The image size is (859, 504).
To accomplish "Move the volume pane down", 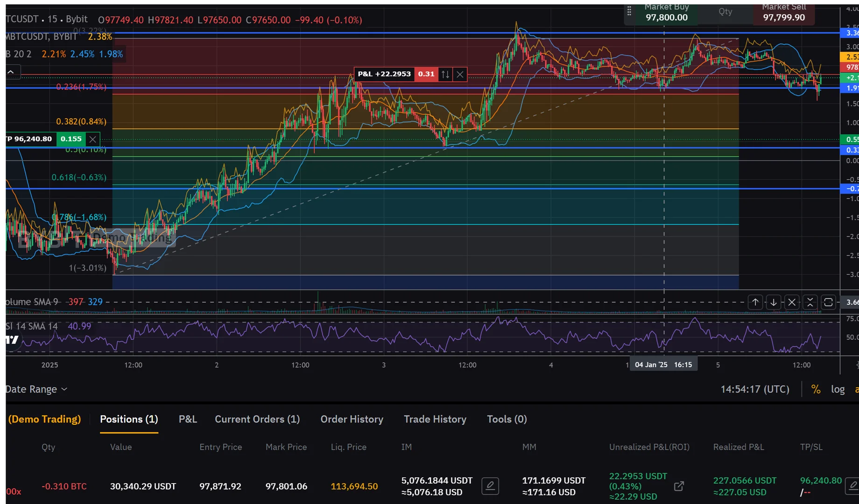I will click(774, 302).
